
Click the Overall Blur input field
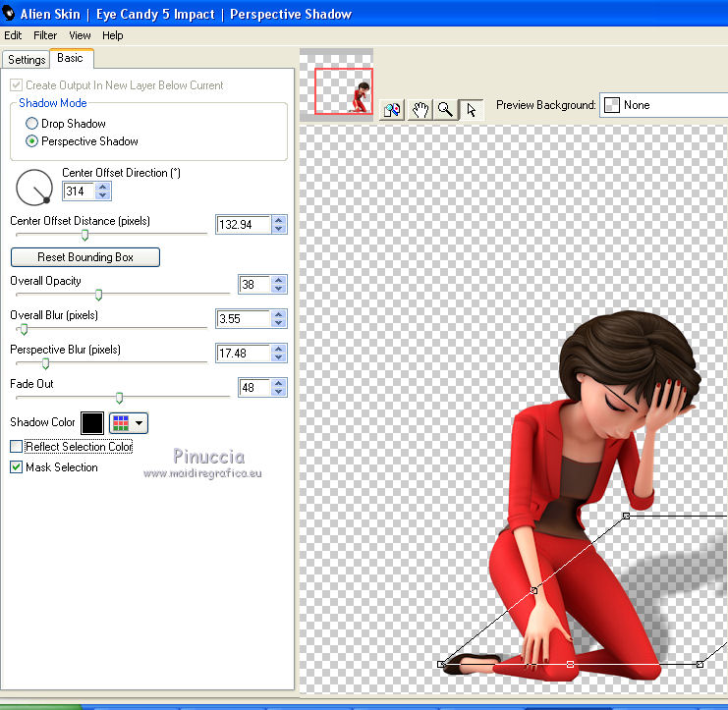click(x=244, y=319)
